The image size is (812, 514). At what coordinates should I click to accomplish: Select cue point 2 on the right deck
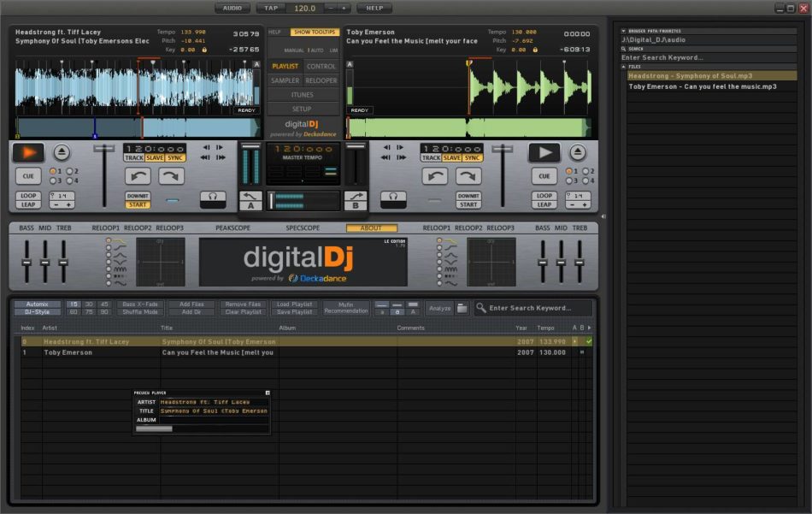[585, 171]
